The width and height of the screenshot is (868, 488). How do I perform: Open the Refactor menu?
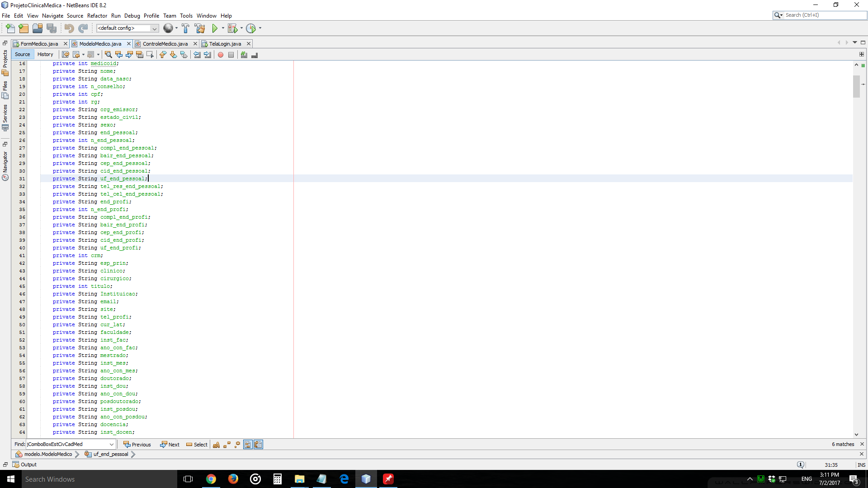(x=97, y=16)
